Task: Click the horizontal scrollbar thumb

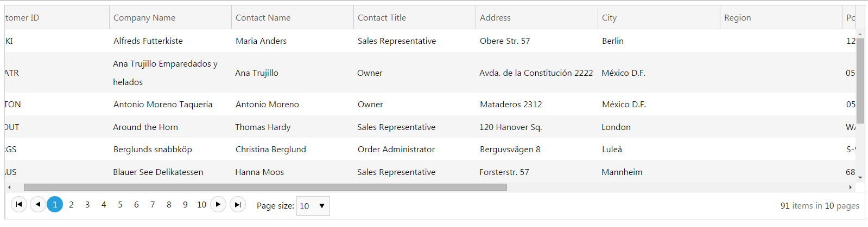Action: point(265,187)
